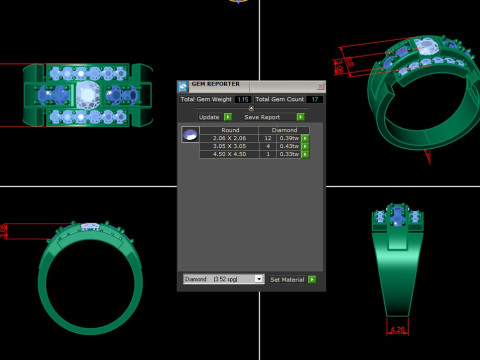Viewport: 480px width, 360px height.
Task: Click the Update label
Action: pyautogui.click(x=209, y=117)
